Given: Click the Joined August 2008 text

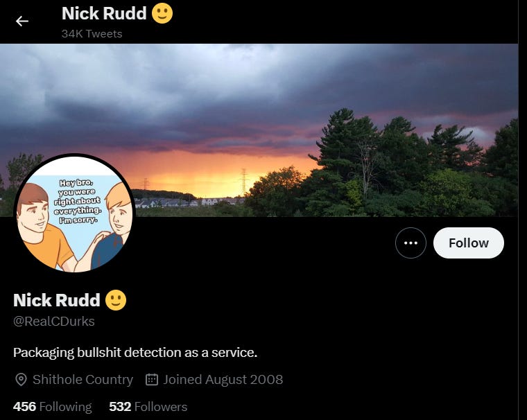Looking at the screenshot, I should click(x=223, y=380).
